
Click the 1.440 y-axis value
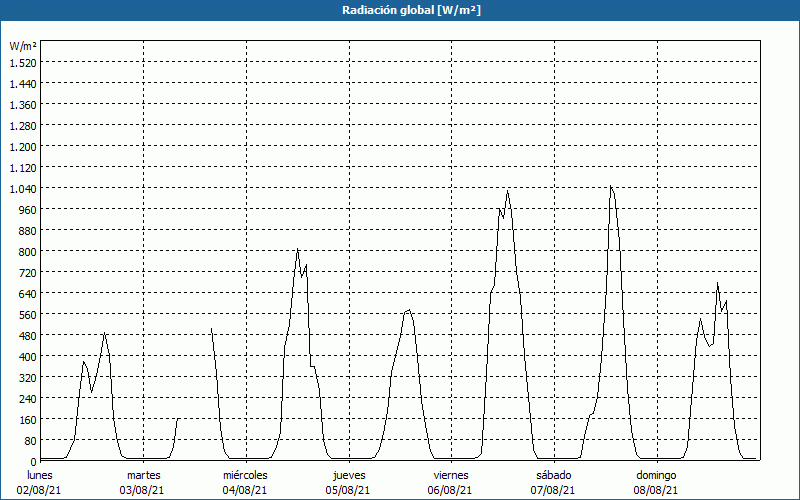[23, 84]
